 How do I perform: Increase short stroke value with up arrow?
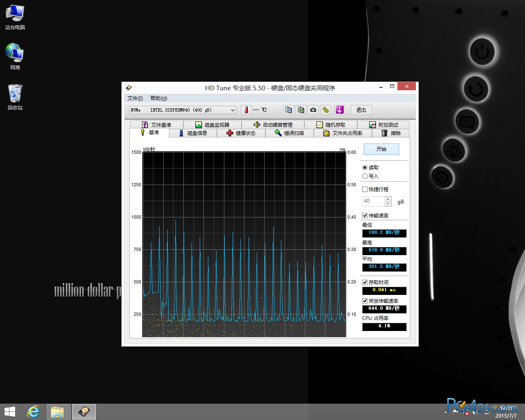(388, 199)
